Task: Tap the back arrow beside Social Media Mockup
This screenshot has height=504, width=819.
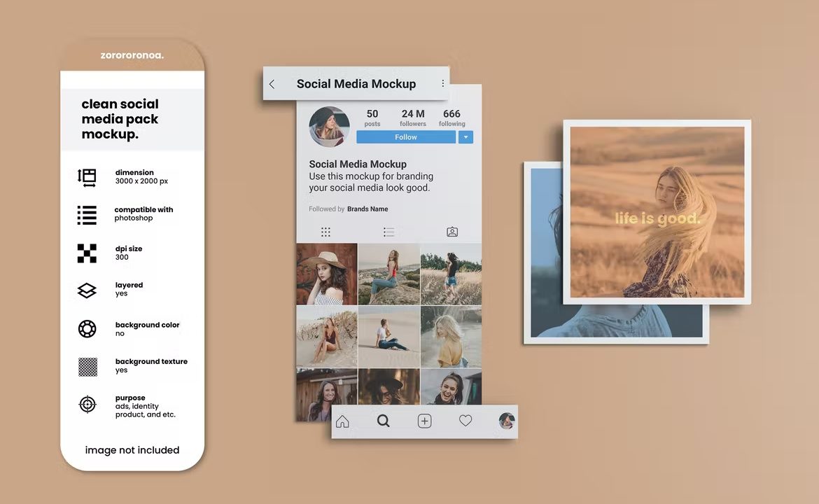Action: coord(272,84)
